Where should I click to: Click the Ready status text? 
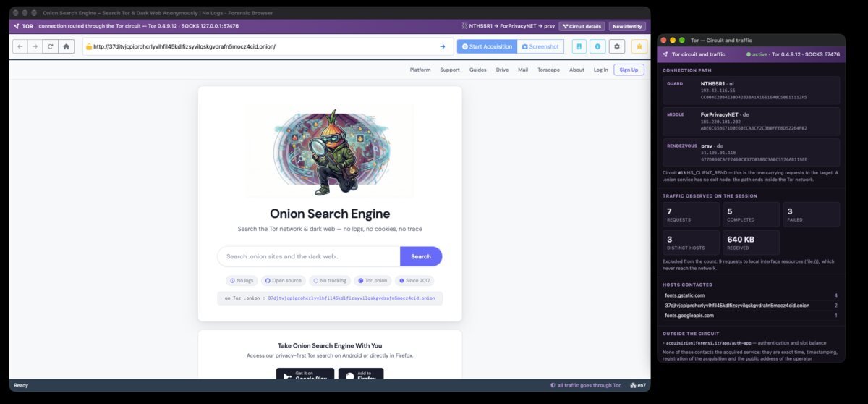tap(21, 386)
